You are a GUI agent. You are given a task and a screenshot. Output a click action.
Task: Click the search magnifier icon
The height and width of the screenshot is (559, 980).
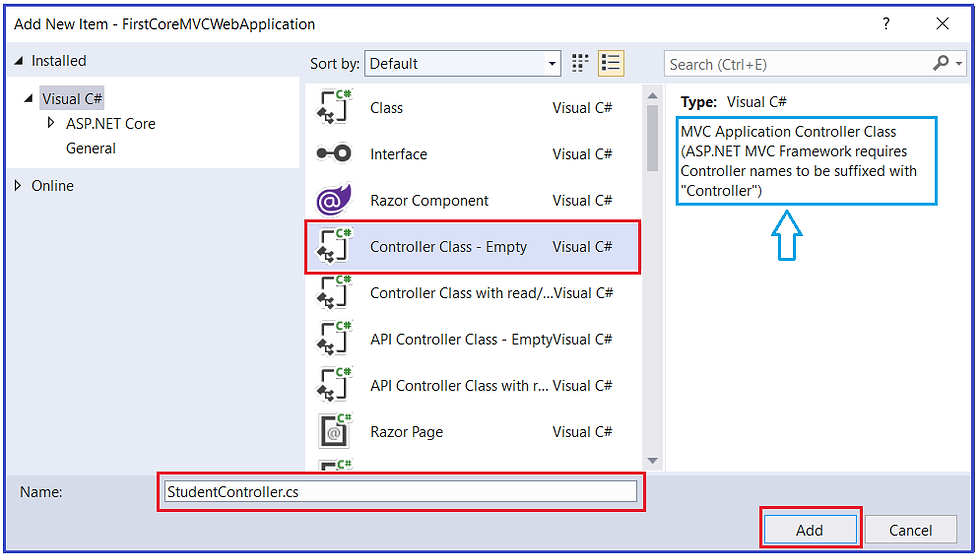click(940, 63)
